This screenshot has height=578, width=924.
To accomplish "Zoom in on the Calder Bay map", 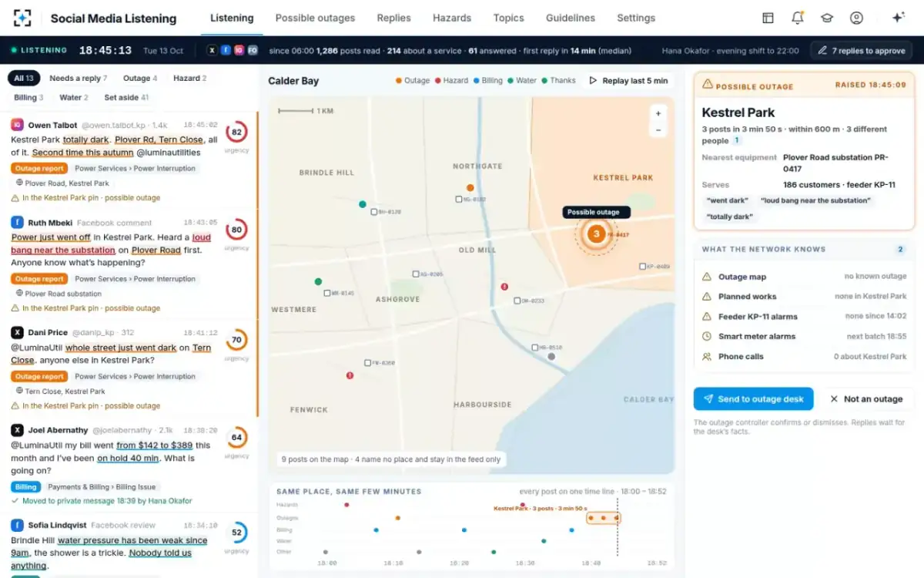I will coord(658,113).
